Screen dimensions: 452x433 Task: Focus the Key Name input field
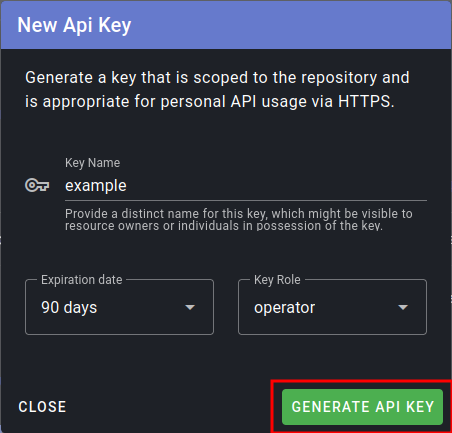pos(246,185)
